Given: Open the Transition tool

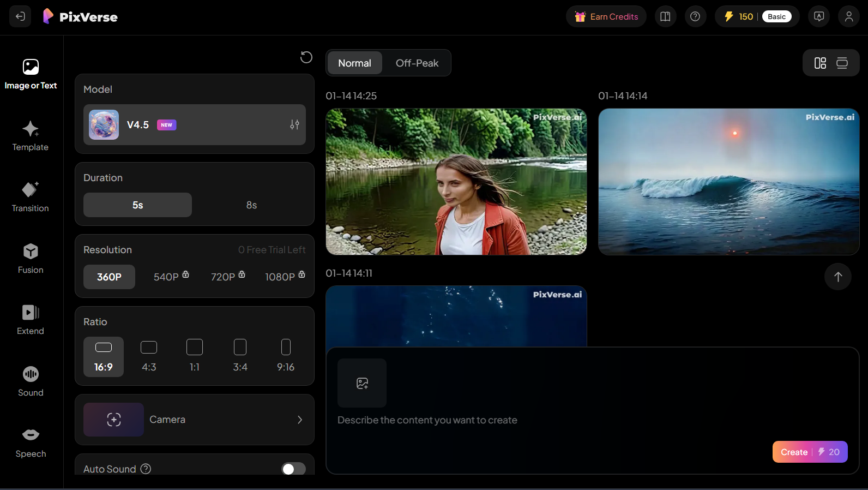Looking at the screenshot, I should tap(31, 197).
